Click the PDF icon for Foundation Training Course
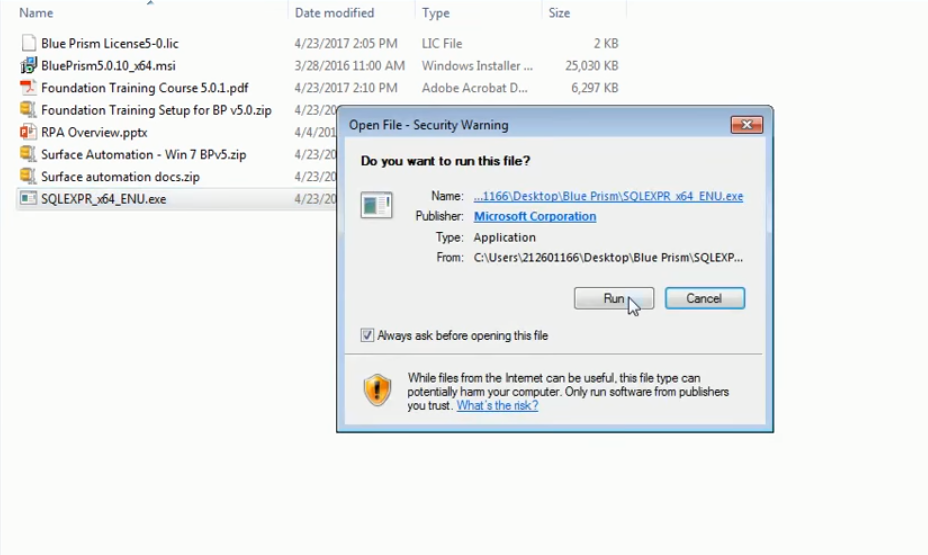 (28, 88)
